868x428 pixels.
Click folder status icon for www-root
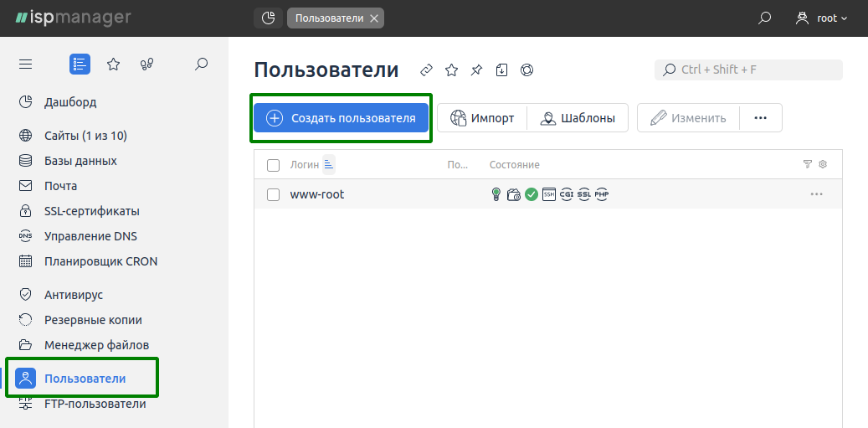[514, 194]
